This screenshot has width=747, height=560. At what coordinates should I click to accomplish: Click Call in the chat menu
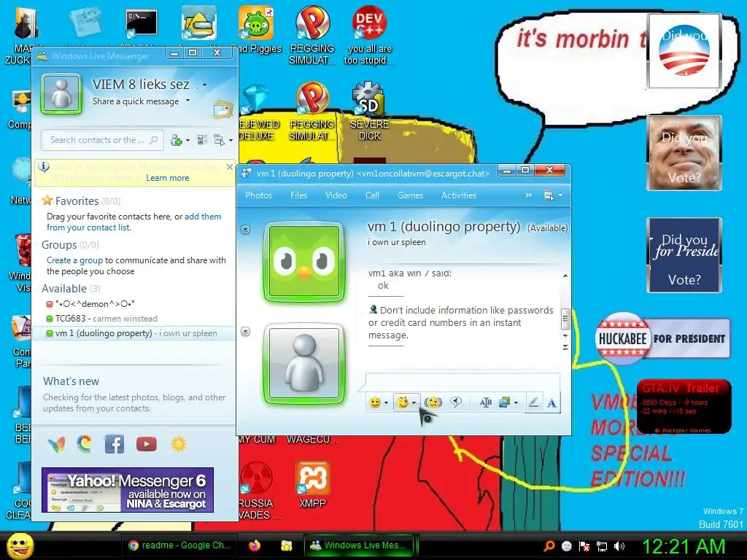click(x=372, y=195)
